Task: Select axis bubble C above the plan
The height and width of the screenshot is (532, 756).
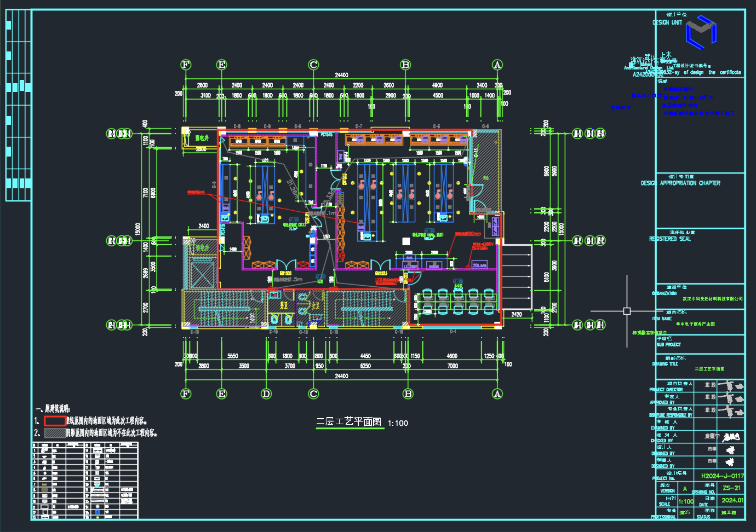Action: (313, 65)
